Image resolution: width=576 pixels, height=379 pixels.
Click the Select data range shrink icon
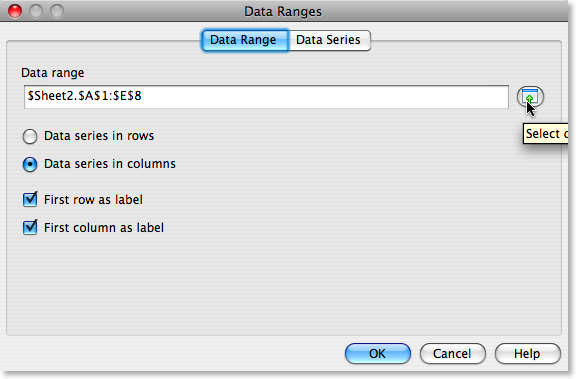tap(530, 97)
